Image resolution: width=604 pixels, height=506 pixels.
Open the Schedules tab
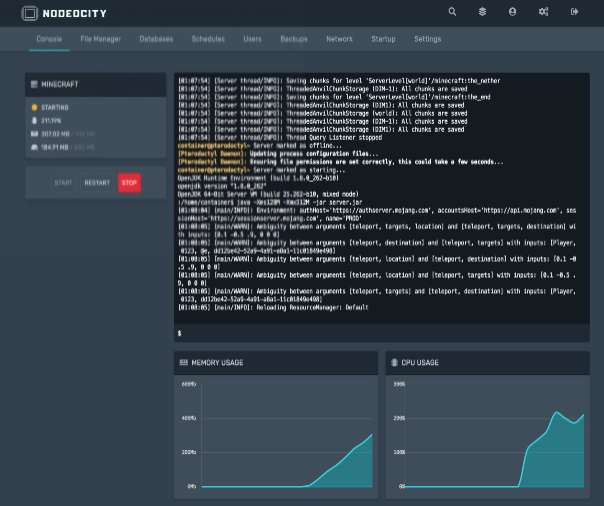click(208, 39)
